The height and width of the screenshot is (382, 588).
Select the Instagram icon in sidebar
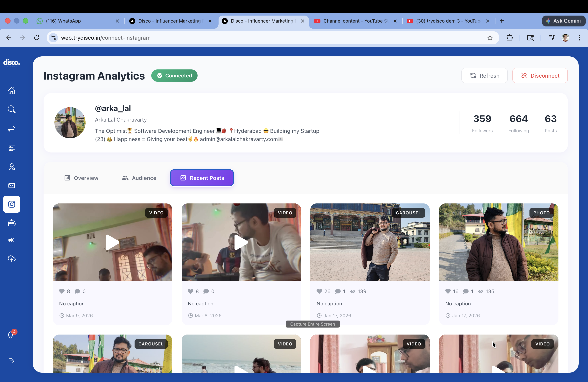12,204
